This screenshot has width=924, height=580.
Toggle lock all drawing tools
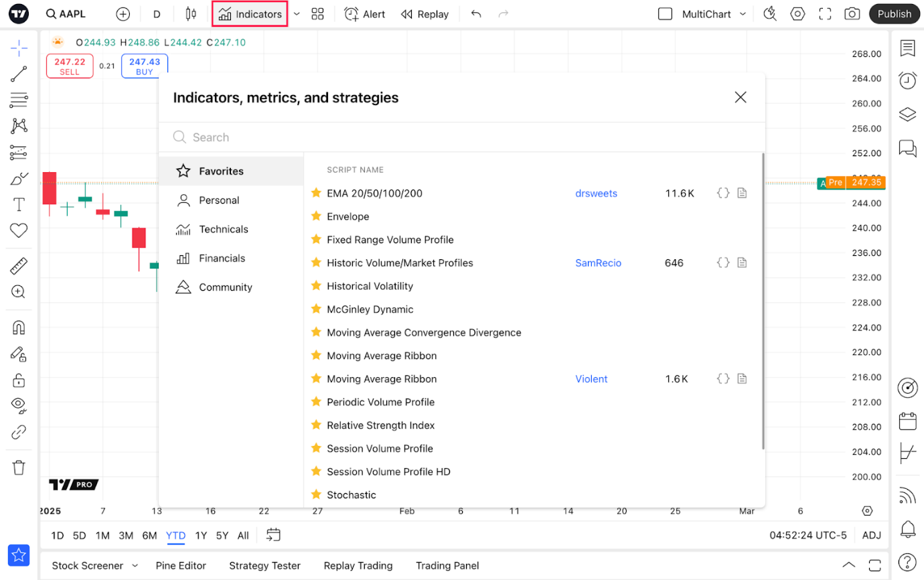pyautogui.click(x=19, y=380)
